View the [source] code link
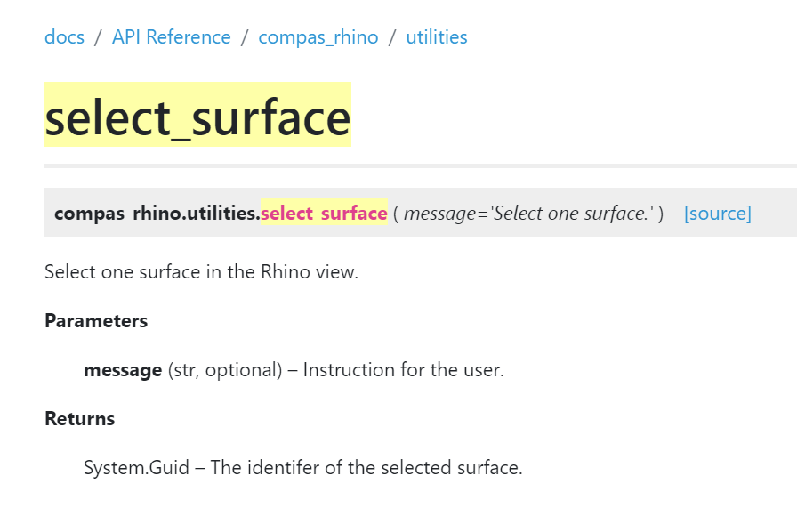The height and width of the screenshot is (532, 797). (718, 214)
